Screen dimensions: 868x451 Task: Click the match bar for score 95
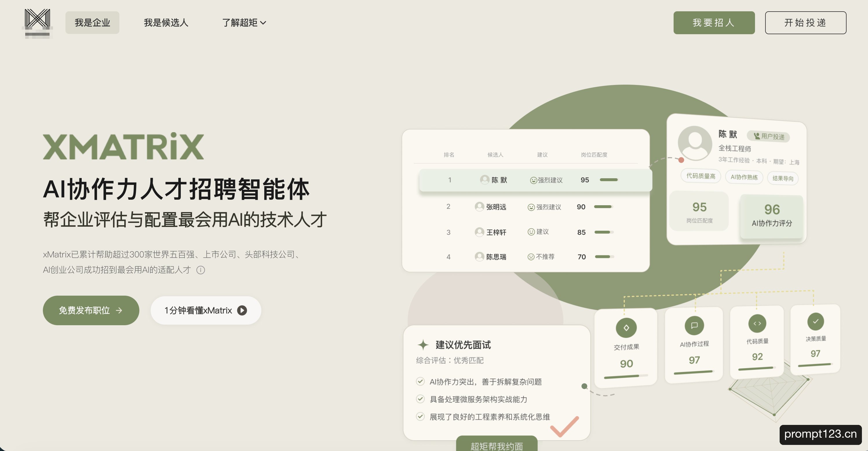(x=609, y=180)
